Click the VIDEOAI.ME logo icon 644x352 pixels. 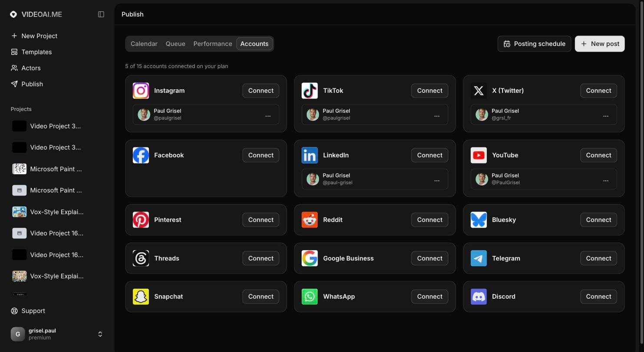click(13, 14)
